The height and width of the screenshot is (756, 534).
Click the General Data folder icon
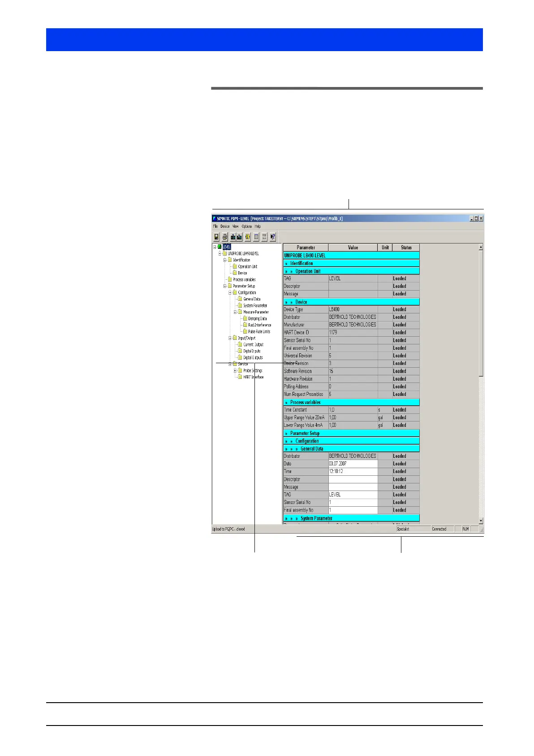click(x=240, y=299)
